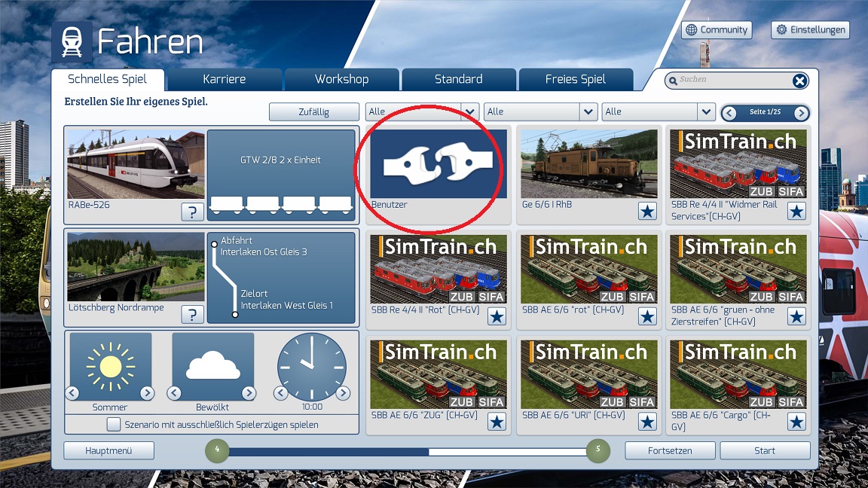
Task: Toggle favorite star for SBB AE 6/6 "rot"
Action: click(x=647, y=316)
